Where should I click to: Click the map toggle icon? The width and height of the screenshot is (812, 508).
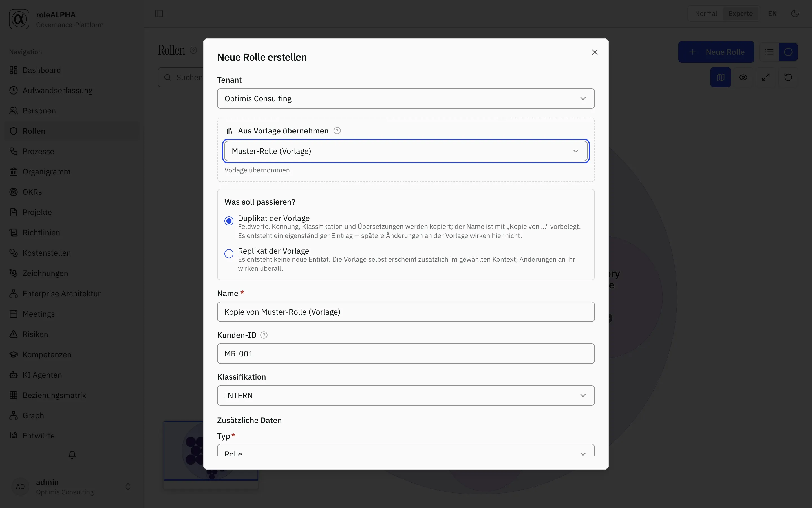(x=720, y=77)
